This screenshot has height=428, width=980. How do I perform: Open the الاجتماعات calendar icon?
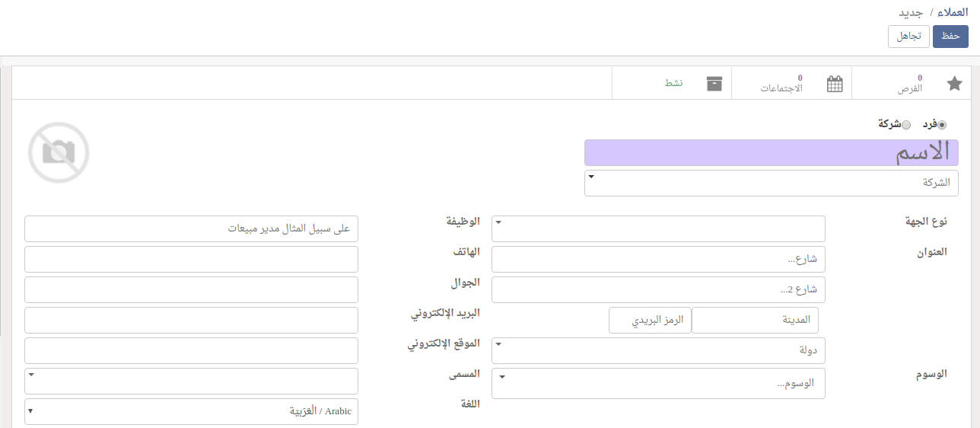click(835, 84)
